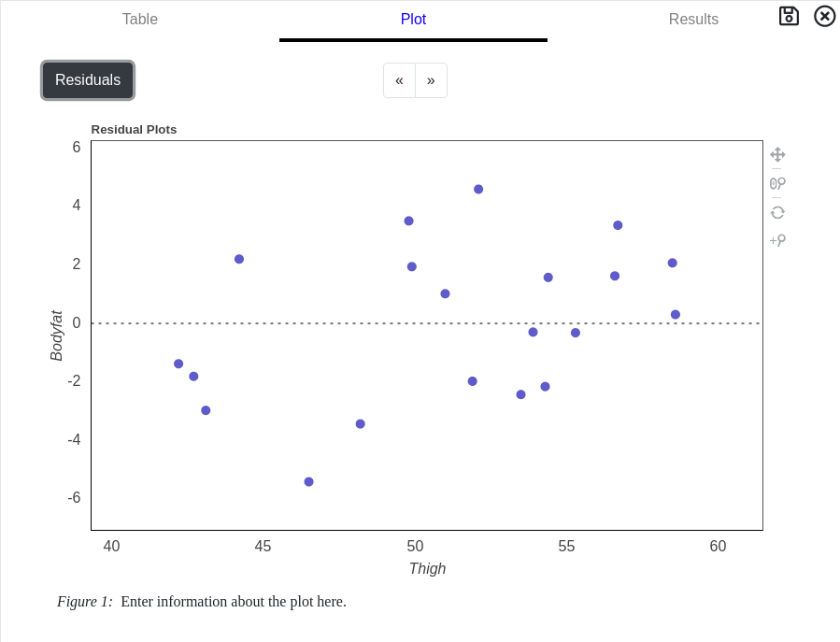
Task: Click the Thigh x-axis label
Action: click(x=427, y=568)
